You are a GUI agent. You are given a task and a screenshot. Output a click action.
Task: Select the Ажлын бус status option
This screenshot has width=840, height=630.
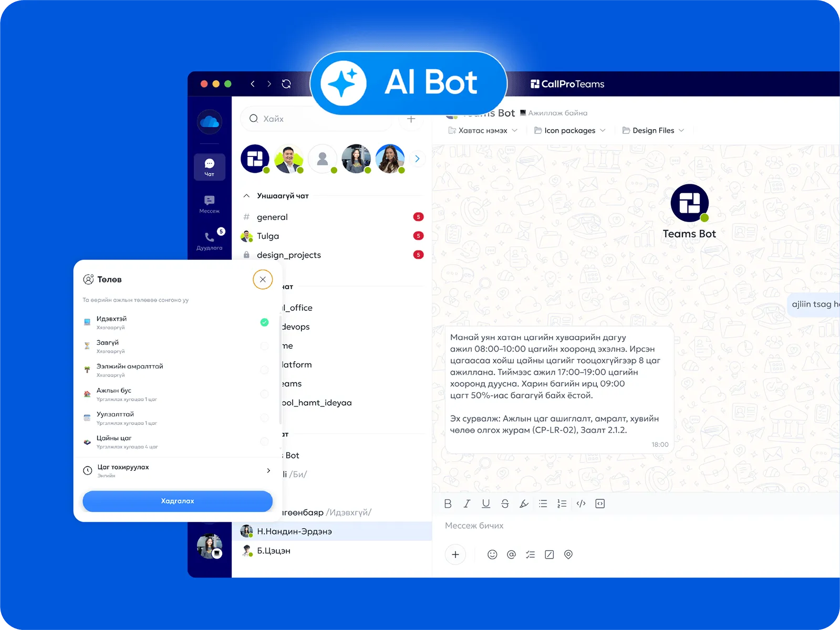point(177,394)
